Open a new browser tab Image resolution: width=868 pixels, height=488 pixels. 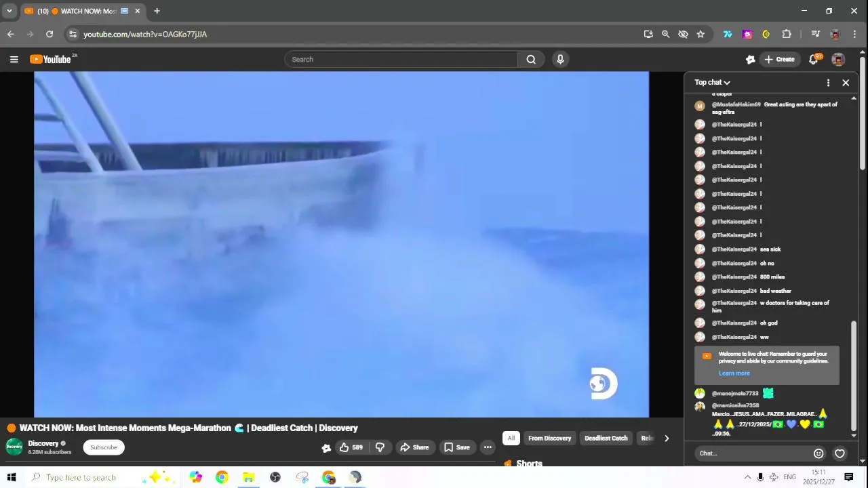click(157, 11)
